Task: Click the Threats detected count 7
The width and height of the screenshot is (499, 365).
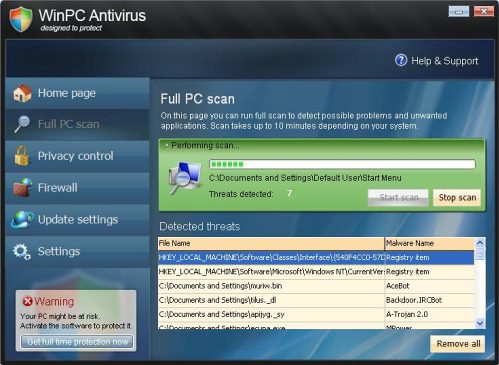Action: 289,194
